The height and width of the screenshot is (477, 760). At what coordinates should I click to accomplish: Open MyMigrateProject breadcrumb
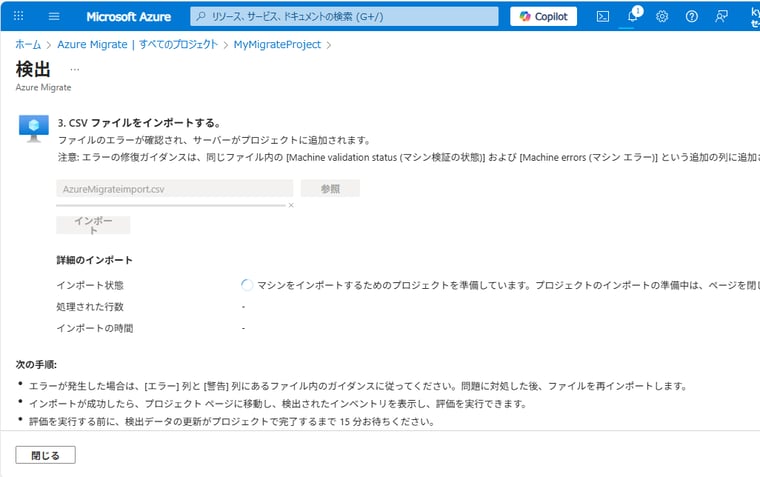coord(277,45)
